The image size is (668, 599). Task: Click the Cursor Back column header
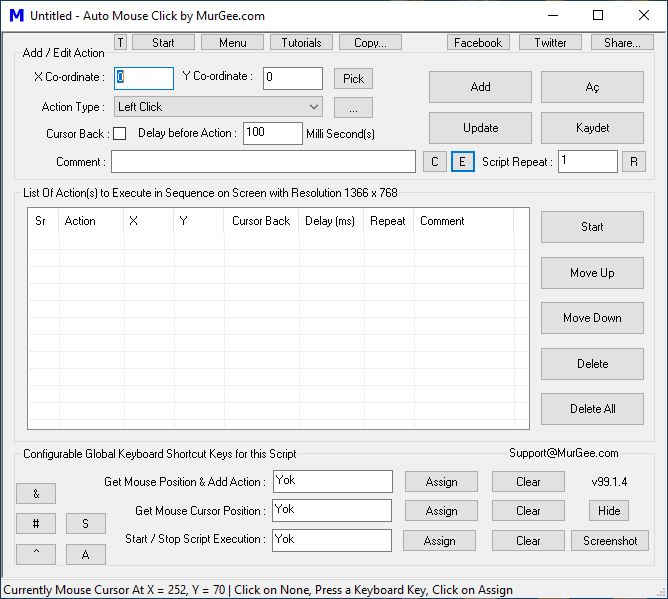[x=261, y=221]
